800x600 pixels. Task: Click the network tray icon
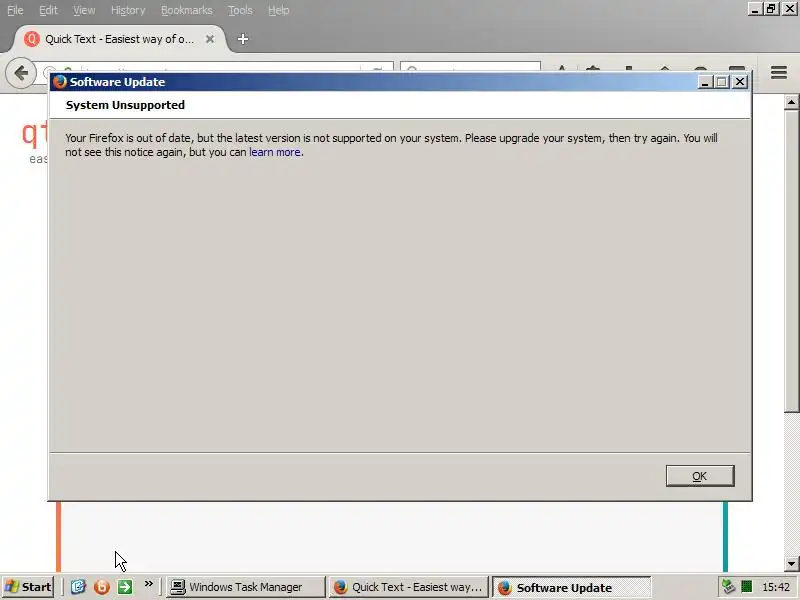pos(728,587)
